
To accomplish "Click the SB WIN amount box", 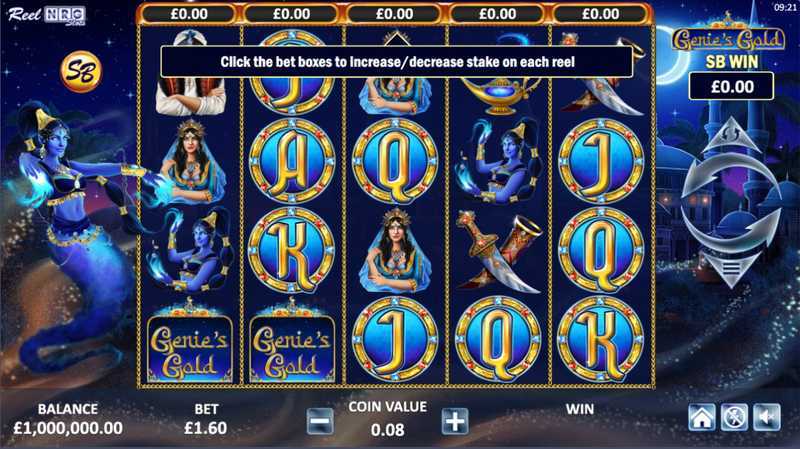I will [732, 86].
